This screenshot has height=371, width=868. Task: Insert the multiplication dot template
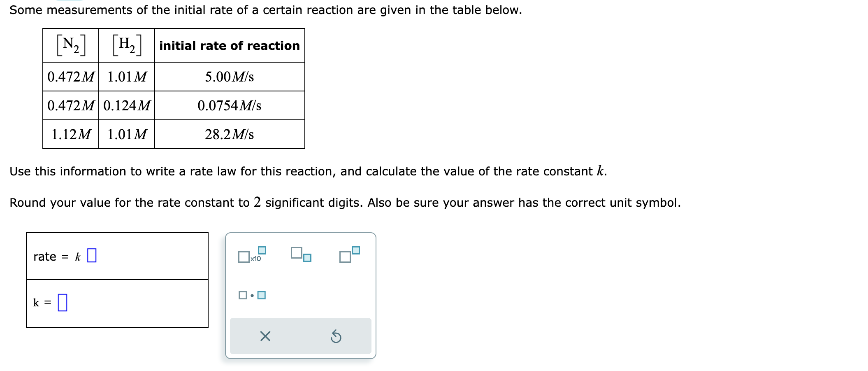pos(252,295)
